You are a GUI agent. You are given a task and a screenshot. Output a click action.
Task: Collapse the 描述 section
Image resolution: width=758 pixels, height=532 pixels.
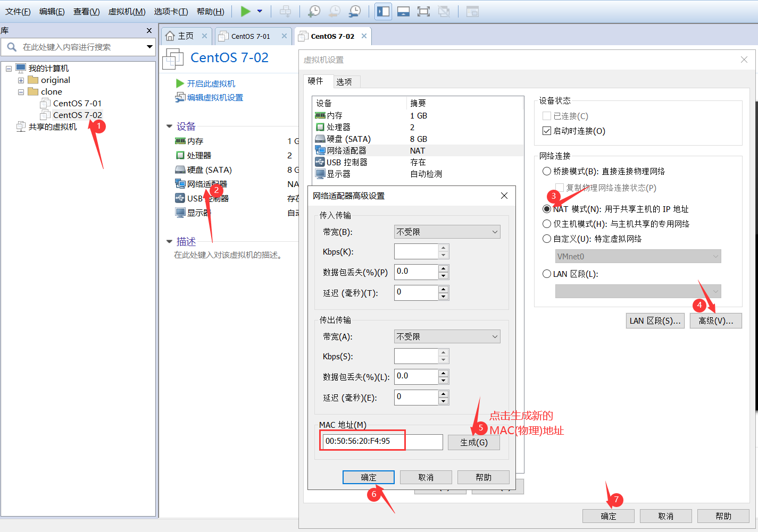[169, 242]
